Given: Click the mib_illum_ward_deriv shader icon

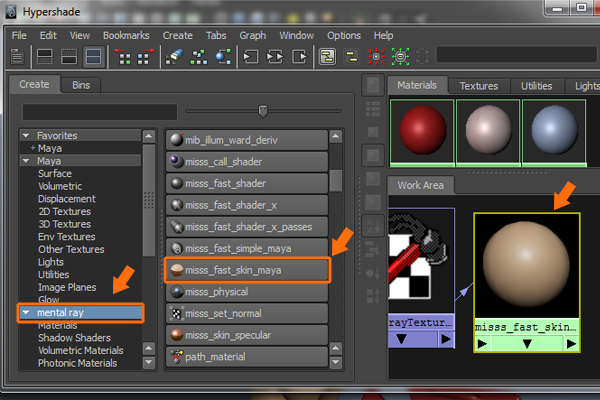Looking at the screenshot, I should pyautogui.click(x=176, y=139).
